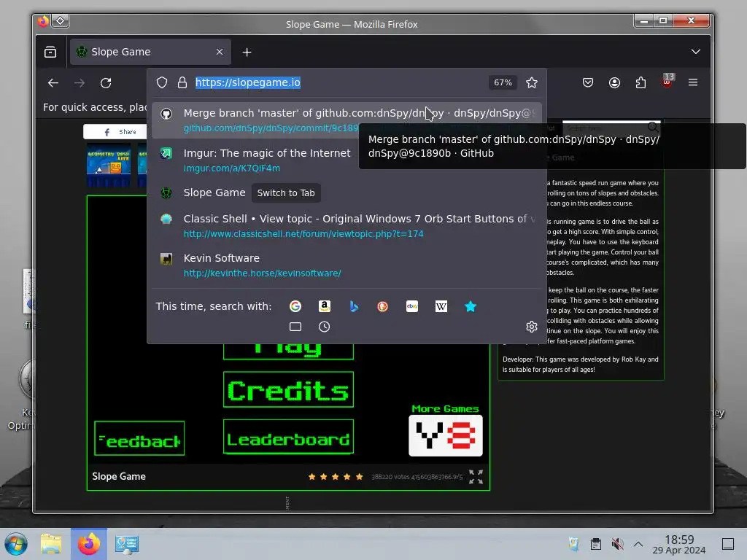Open Save to Pocket icon
This screenshot has width=747, height=560.
click(588, 82)
